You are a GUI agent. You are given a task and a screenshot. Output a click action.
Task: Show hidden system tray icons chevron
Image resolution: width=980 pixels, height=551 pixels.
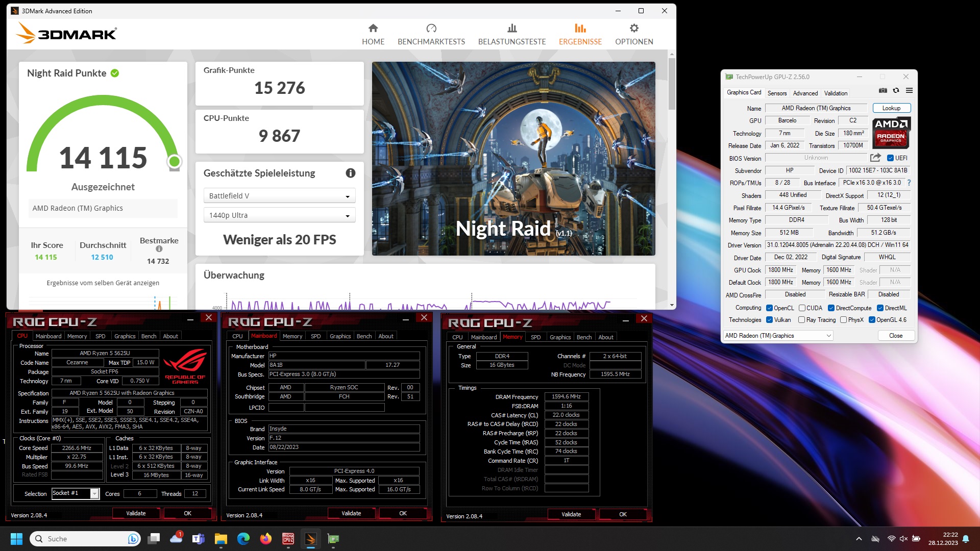(x=859, y=539)
